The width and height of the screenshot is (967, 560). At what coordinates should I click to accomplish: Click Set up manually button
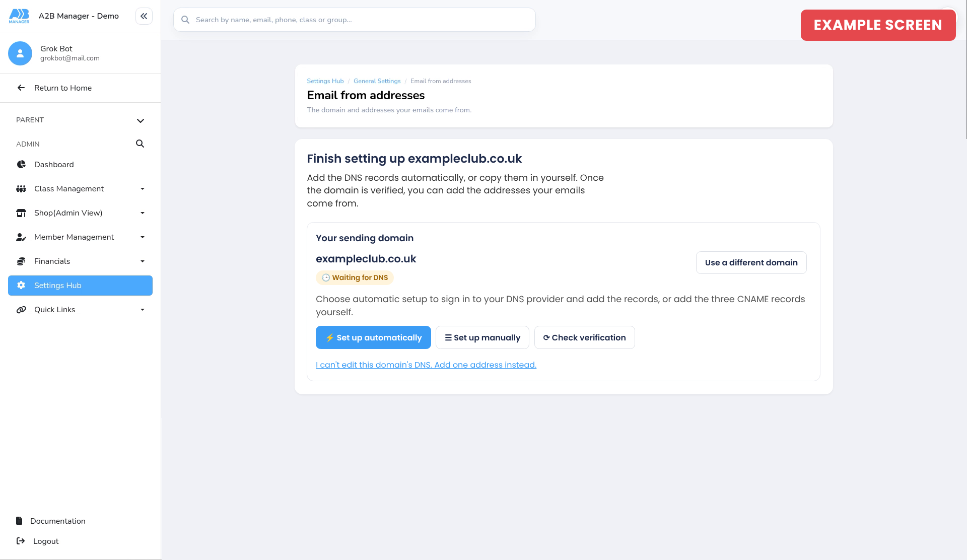(482, 337)
